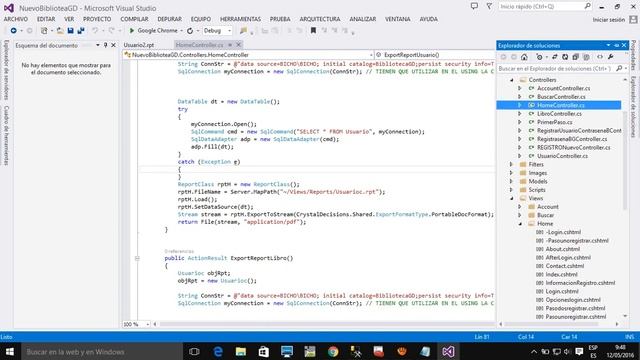Open the ExportReportUsuario() member dropdown
This screenshot has height=360, width=640.
tap(435, 55)
